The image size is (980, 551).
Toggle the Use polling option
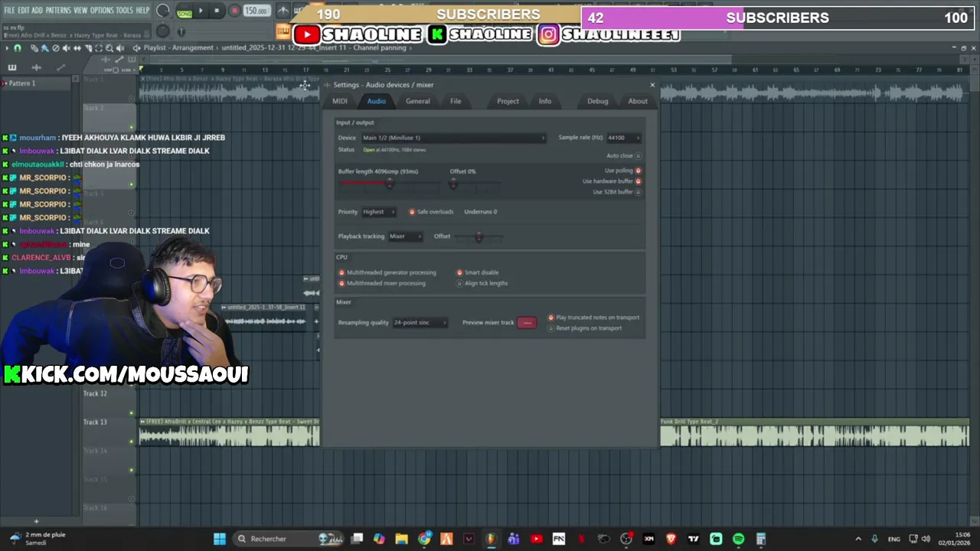pos(638,171)
